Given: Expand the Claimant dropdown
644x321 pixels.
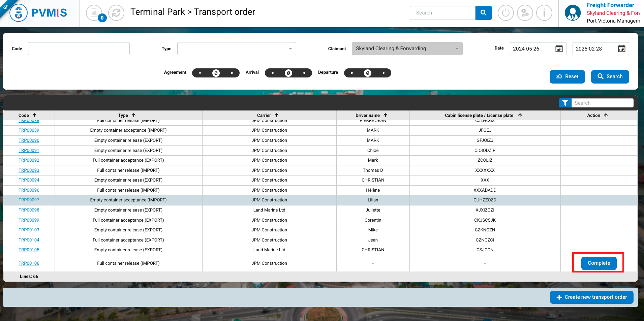Looking at the screenshot, I should tap(407, 49).
